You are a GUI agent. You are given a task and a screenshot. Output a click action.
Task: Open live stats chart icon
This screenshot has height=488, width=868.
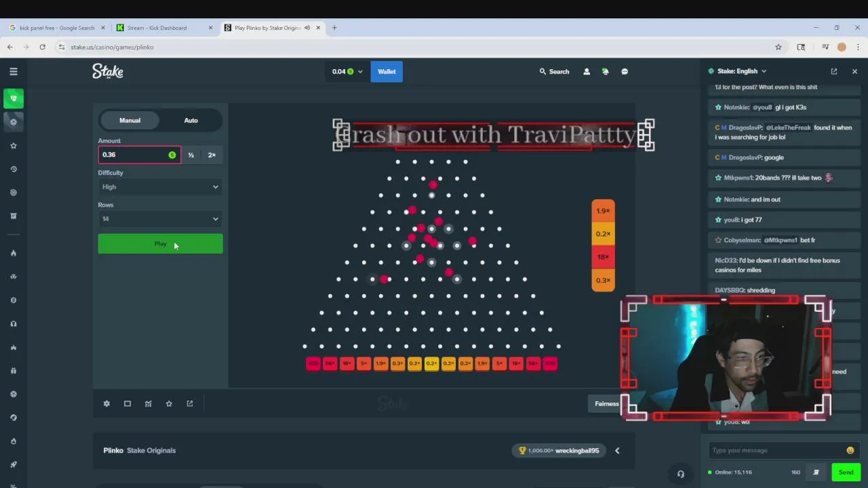point(148,403)
